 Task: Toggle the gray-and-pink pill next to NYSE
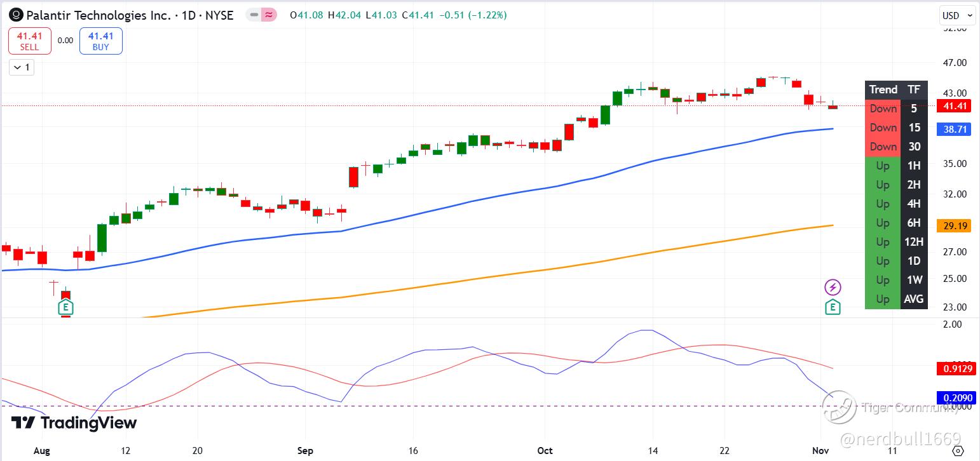(x=261, y=15)
